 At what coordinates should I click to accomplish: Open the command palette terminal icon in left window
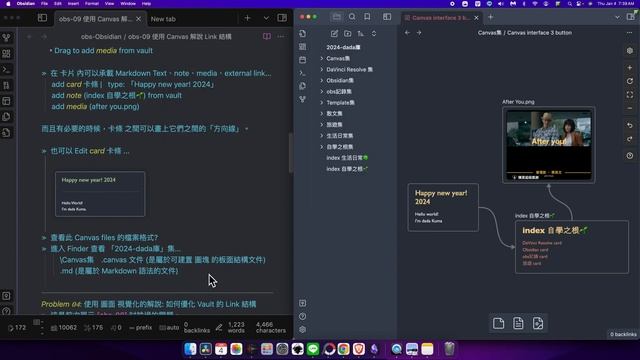tap(7, 70)
